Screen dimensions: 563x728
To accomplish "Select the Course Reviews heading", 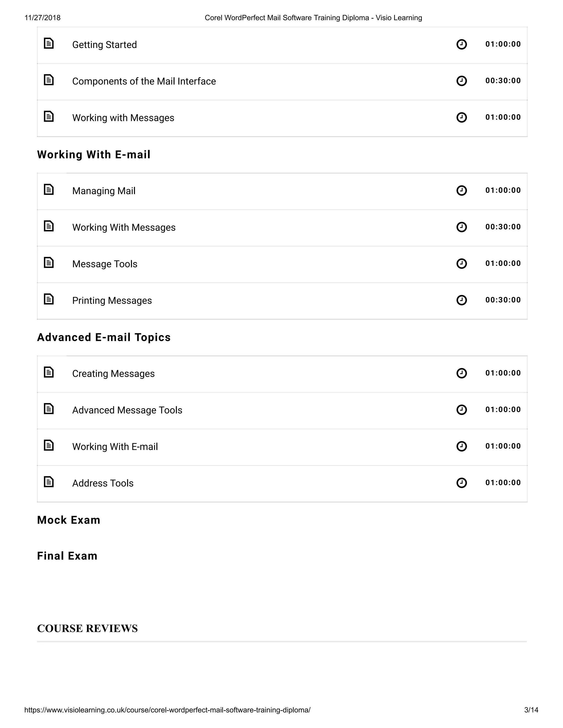I will (x=87, y=628).
